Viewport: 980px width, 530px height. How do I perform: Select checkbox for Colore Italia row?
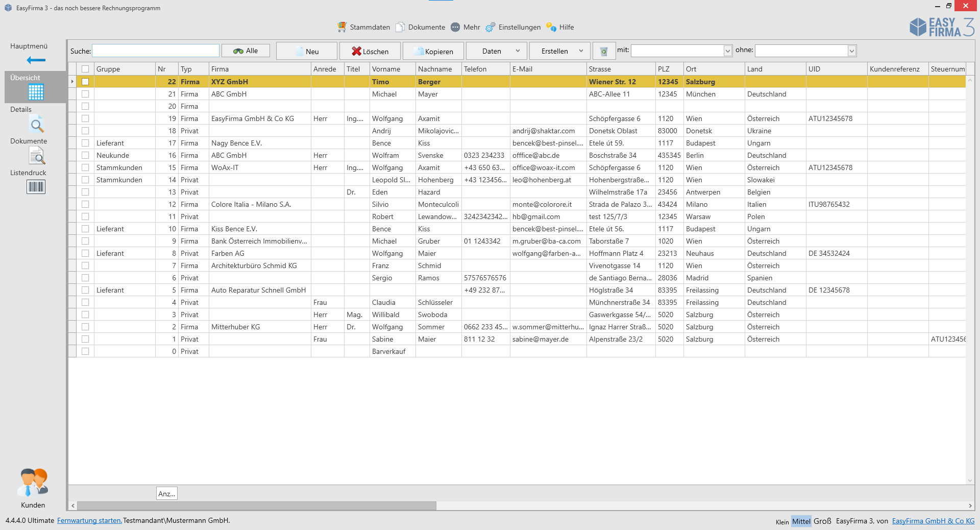(85, 204)
